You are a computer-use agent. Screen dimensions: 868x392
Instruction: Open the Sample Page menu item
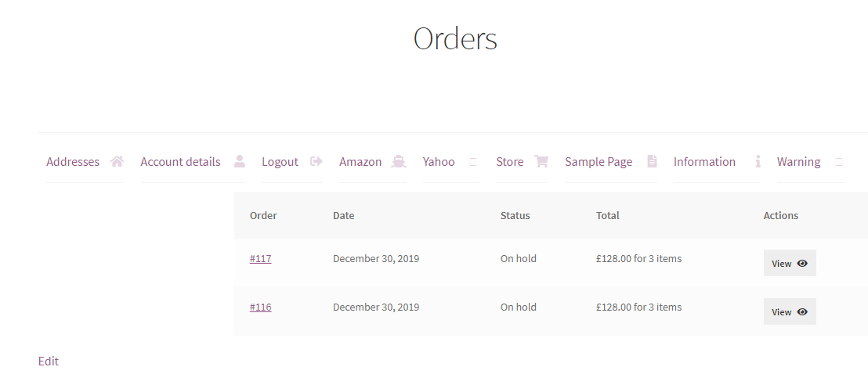pyautogui.click(x=599, y=162)
